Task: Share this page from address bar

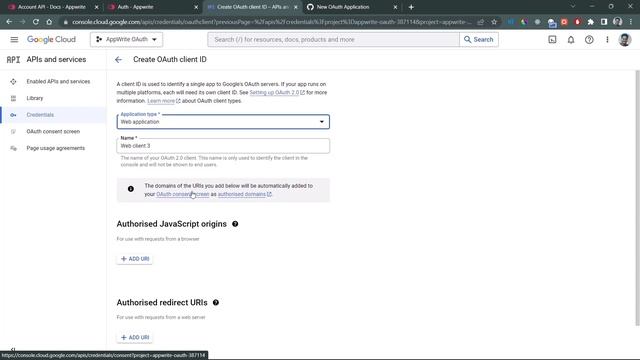Action: 481,22
